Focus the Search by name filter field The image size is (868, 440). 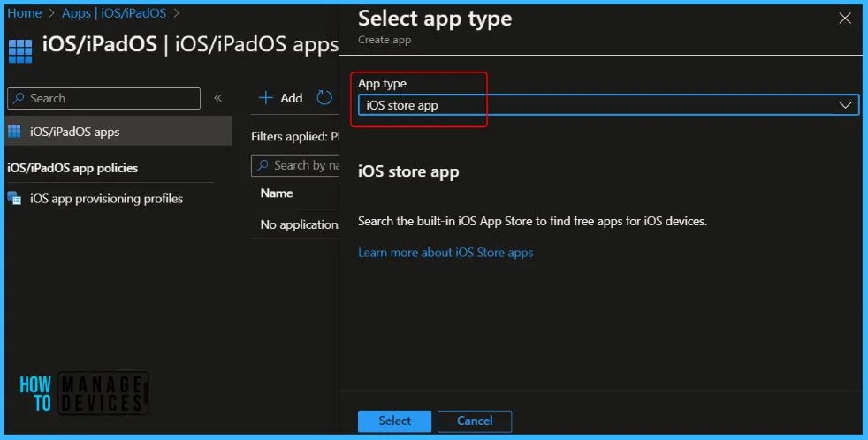tap(295, 165)
